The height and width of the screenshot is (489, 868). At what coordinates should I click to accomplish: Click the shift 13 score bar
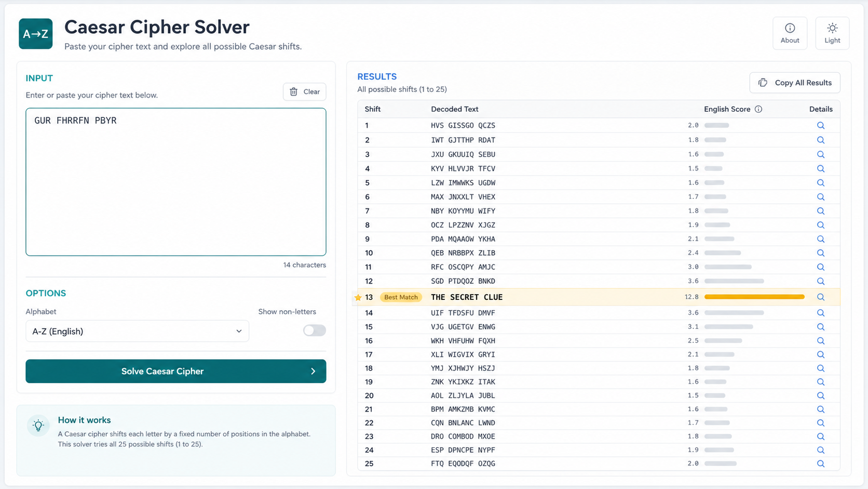754,297
